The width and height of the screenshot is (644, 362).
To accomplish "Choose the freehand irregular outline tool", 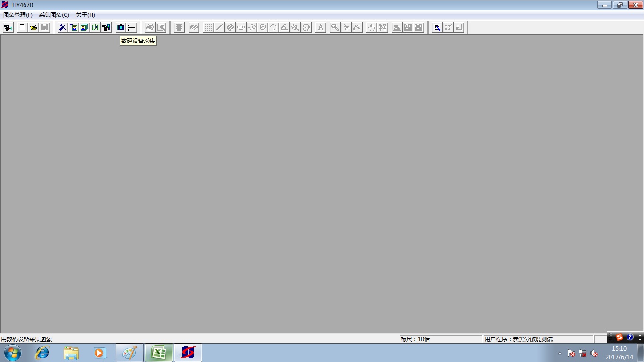I will click(x=252, y=27).
